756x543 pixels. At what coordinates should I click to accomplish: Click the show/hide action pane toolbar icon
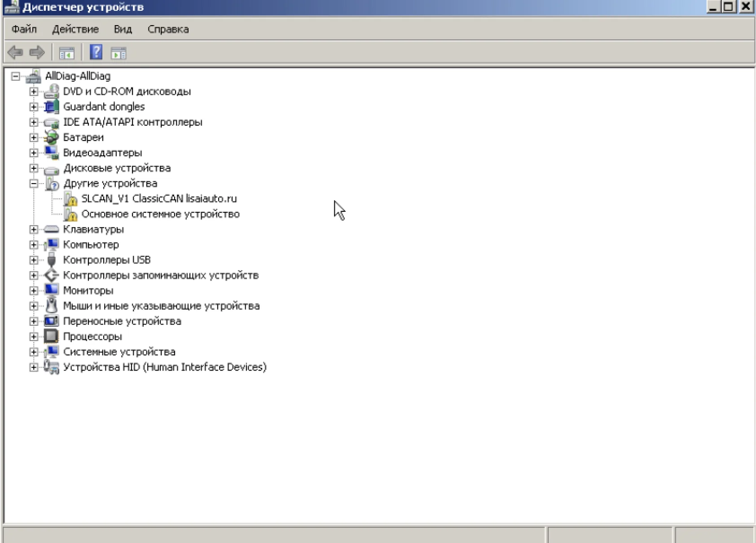119,53
